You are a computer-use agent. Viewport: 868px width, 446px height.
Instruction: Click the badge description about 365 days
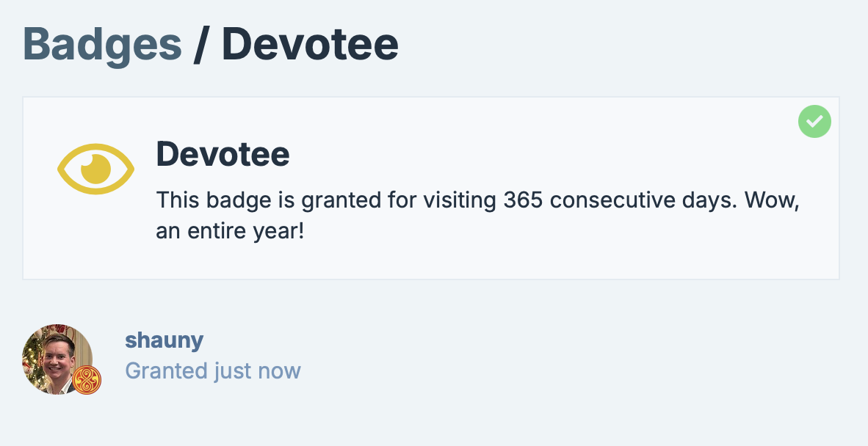coord(478,216)
